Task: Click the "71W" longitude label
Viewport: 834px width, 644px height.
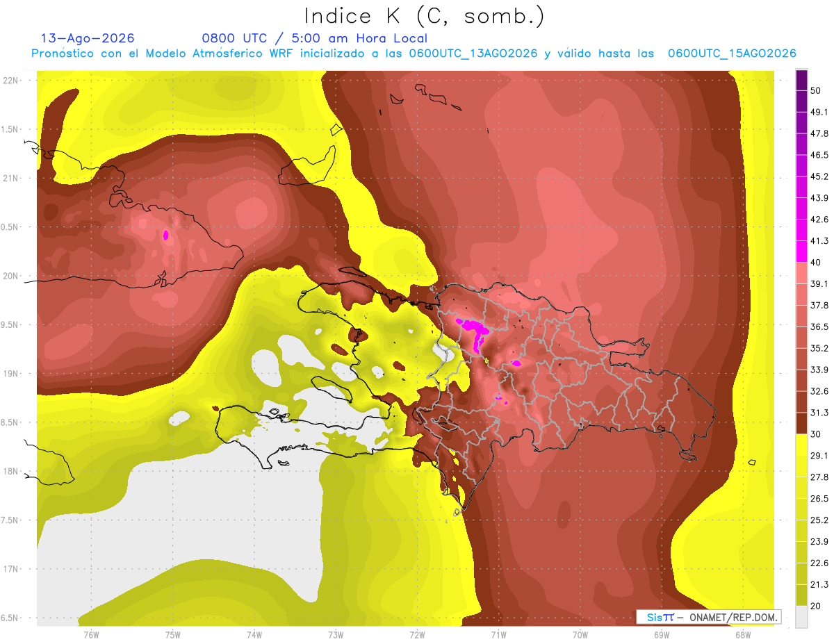Action: 498,634
